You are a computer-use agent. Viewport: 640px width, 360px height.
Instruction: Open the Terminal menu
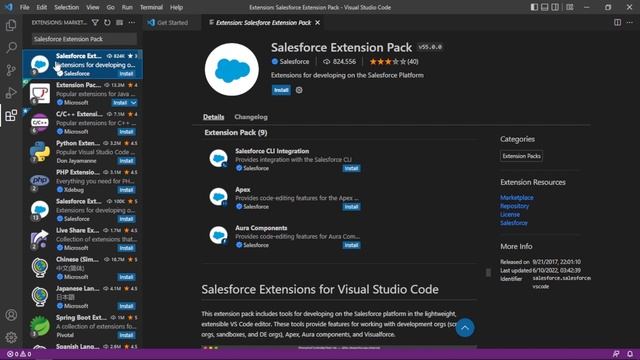click(151, 7)
